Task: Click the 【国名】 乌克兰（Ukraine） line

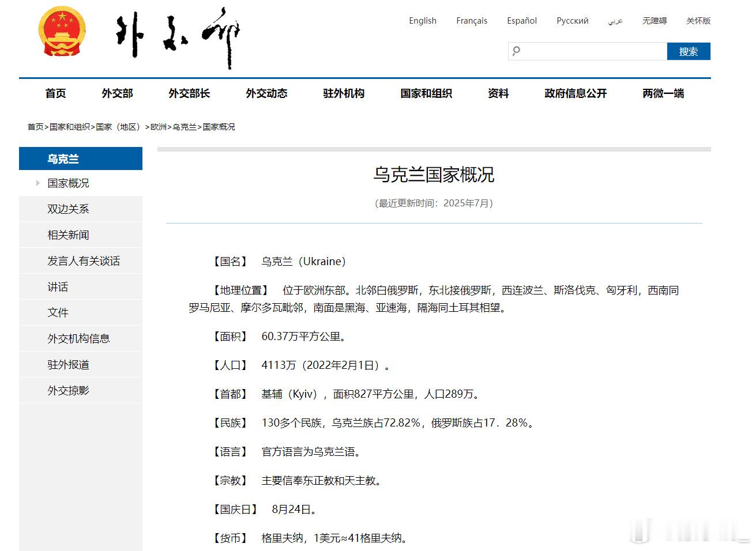Action: click(x=278, y=262)
